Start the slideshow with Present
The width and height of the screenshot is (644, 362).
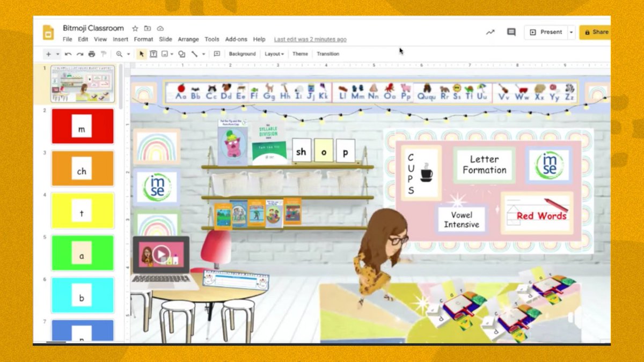click(x=546, y=32)
